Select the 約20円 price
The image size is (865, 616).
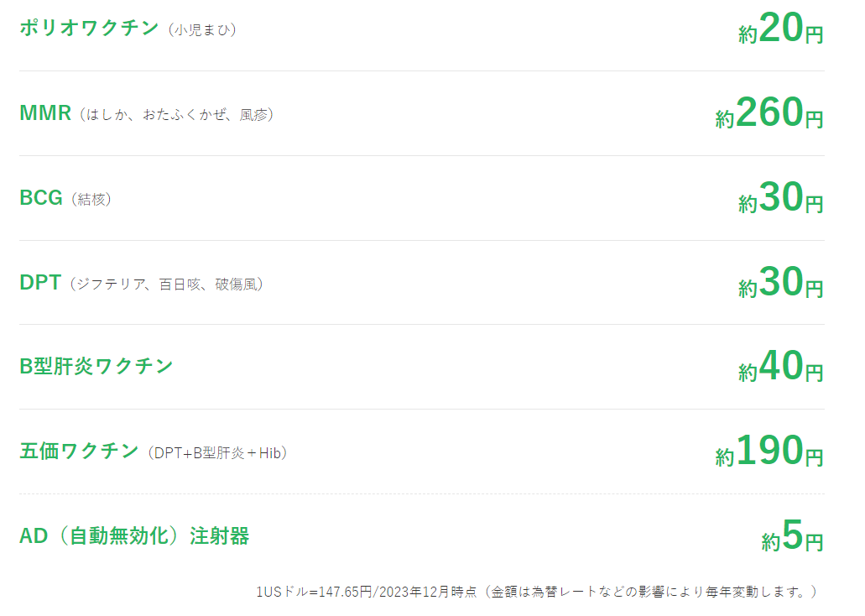[x=780, y=29]
